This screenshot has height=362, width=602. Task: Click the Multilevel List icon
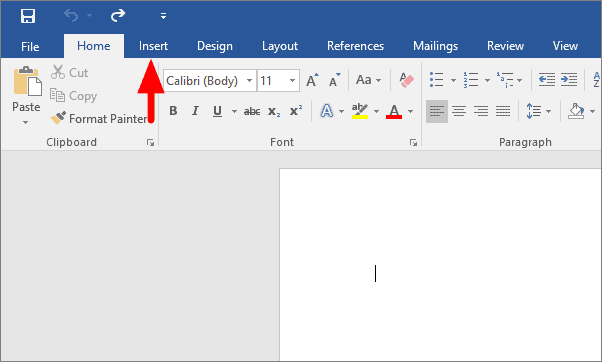pos(505,80)
